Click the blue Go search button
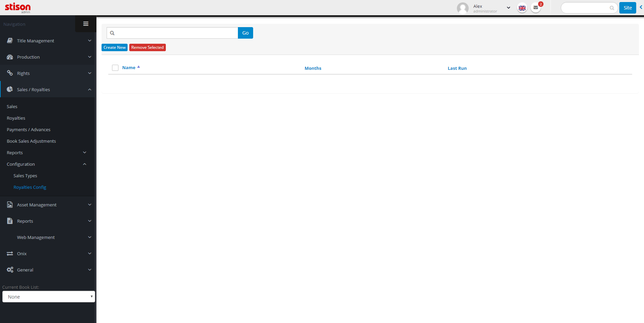Screen dimensions: 644x323 point(245,33)
